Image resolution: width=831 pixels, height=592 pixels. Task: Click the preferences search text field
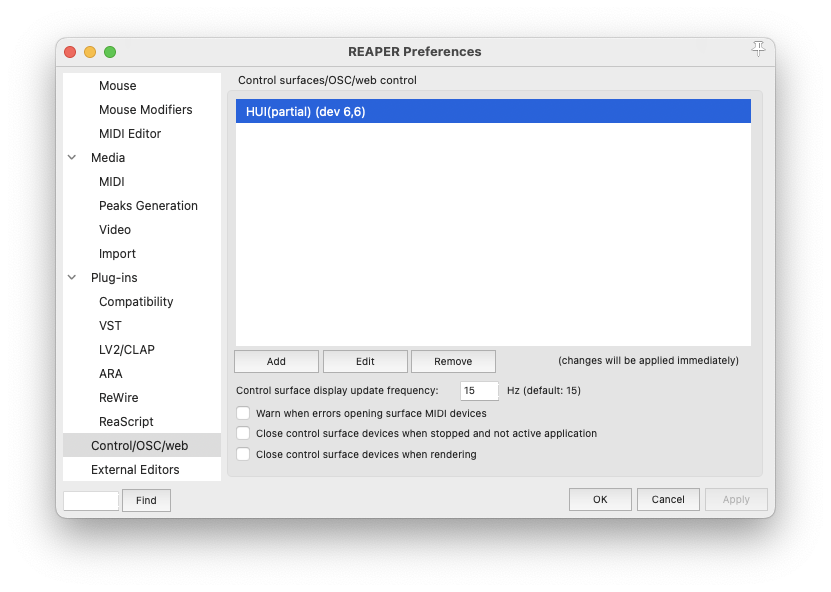(91, 500)
